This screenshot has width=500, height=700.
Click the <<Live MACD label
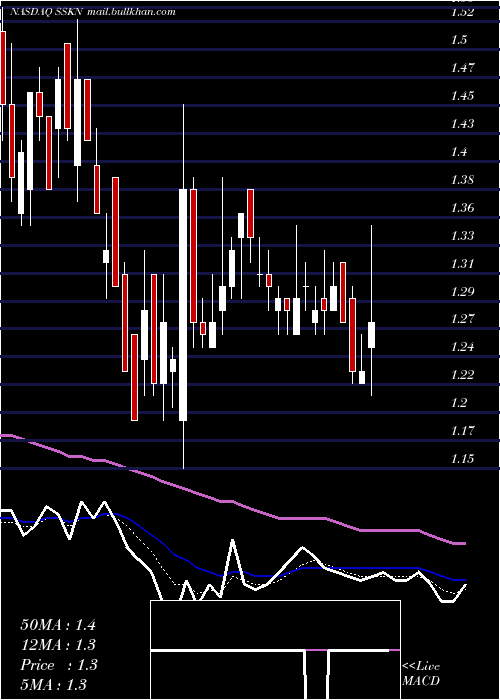pyautogui.click(x=421, y=674)
